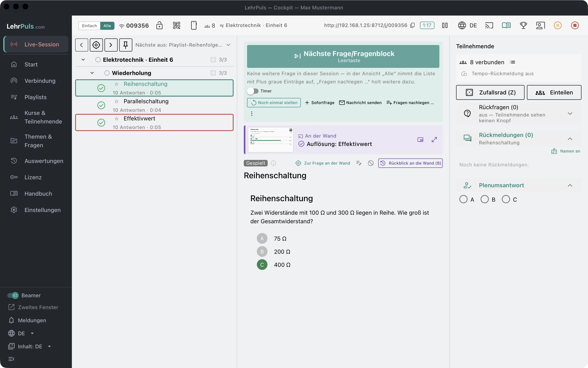The height and width of the screenshot is (368, 588).
Task: Click the cast to wall icon in toolbar
Action: coord(489,25)
